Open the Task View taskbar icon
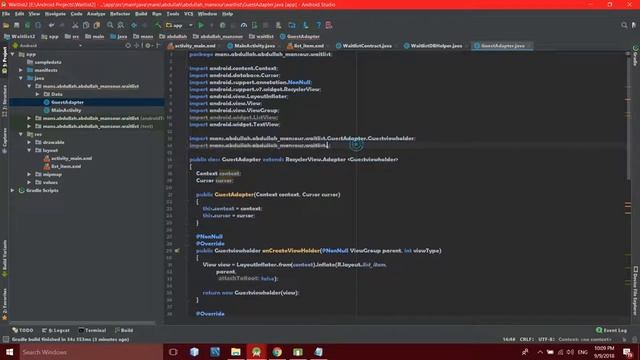Screen dimensions: 640x360 click(x=173, y=352)
